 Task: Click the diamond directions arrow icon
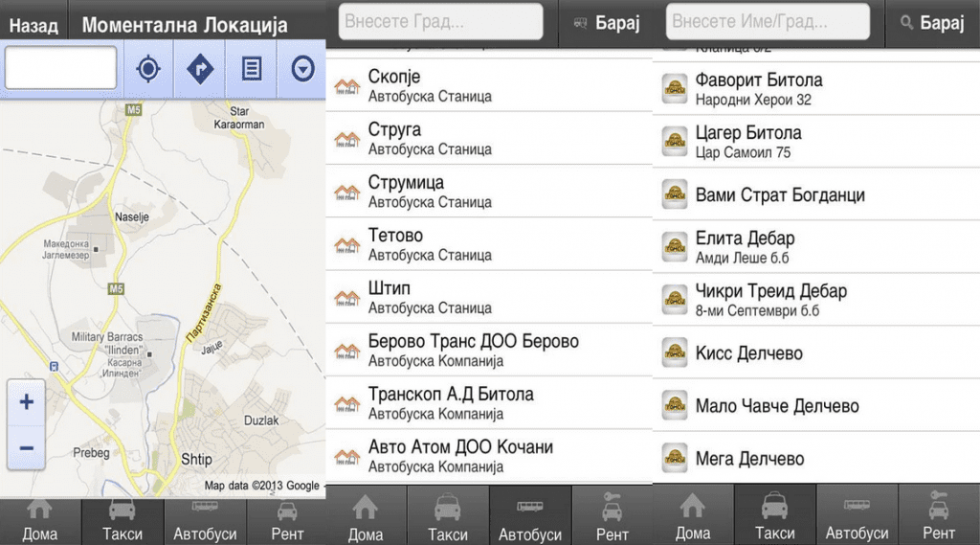tap(199, 69)
